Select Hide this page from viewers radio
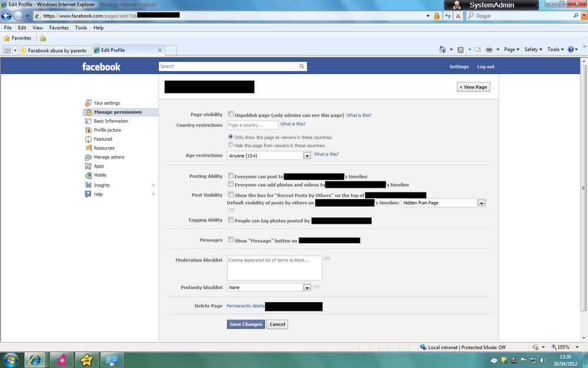The height and width of the screenshot is (368, 588). (x=230, y=145)
